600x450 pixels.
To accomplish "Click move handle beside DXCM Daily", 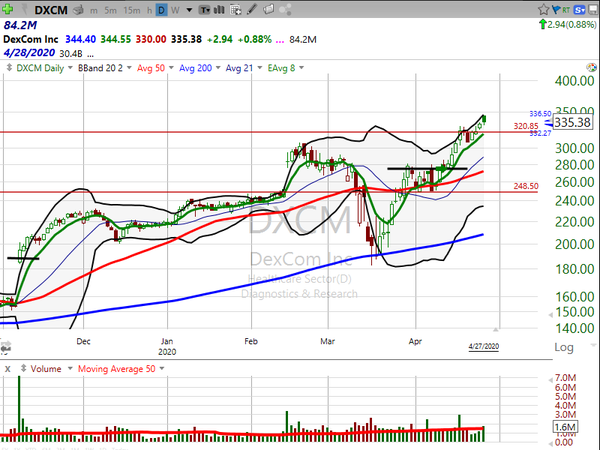I will [10, 68].
